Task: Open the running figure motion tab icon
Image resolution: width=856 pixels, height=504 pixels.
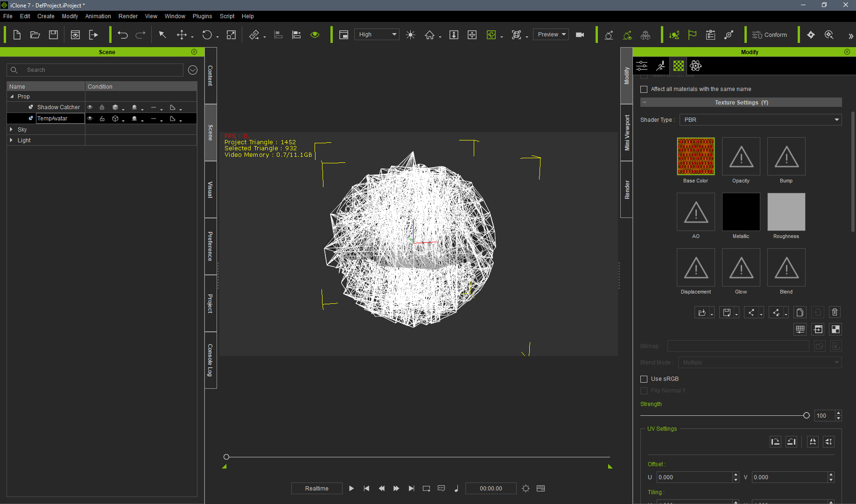Action: tap(660, 66)
